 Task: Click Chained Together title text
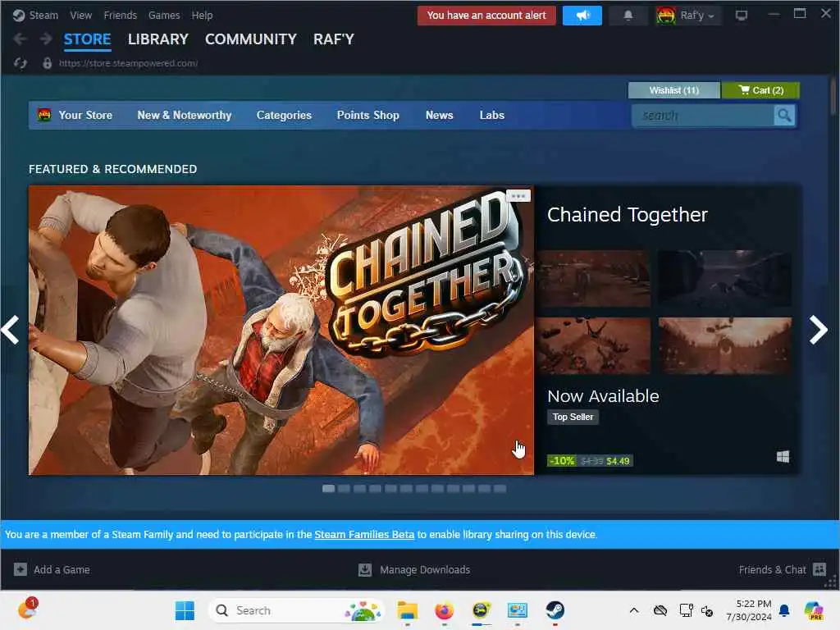[x=627, y=215]
